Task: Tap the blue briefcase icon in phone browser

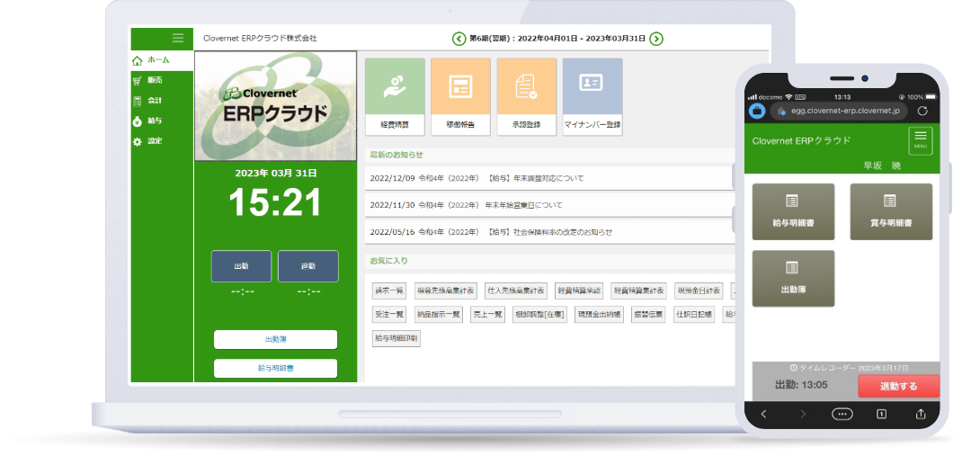Action: [757, 112]
